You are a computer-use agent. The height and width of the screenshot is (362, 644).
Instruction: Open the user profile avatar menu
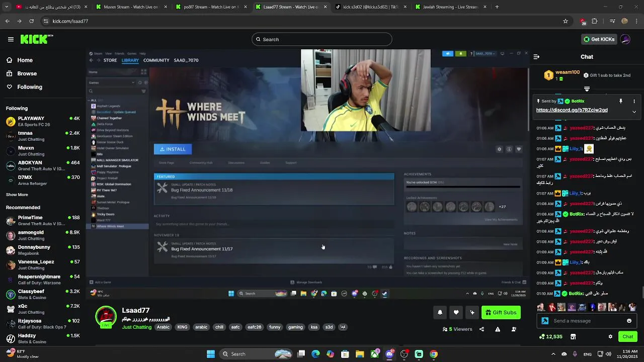pos(625,39)
